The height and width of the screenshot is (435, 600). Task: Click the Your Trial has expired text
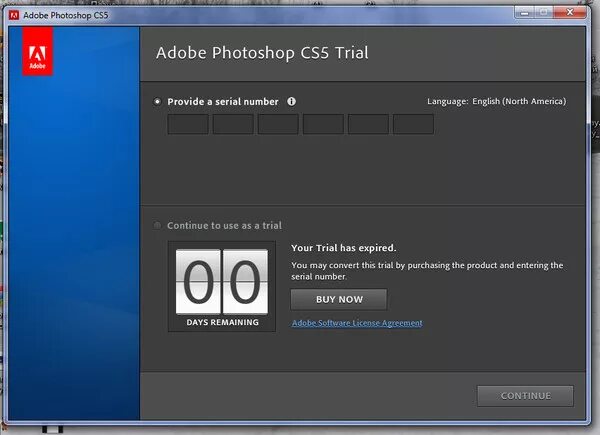click(344, 248)
